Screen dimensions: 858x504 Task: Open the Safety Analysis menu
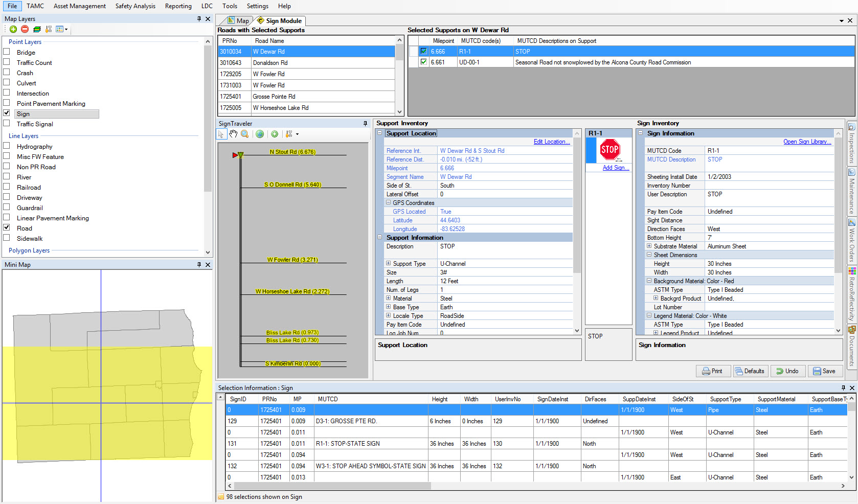135,6
